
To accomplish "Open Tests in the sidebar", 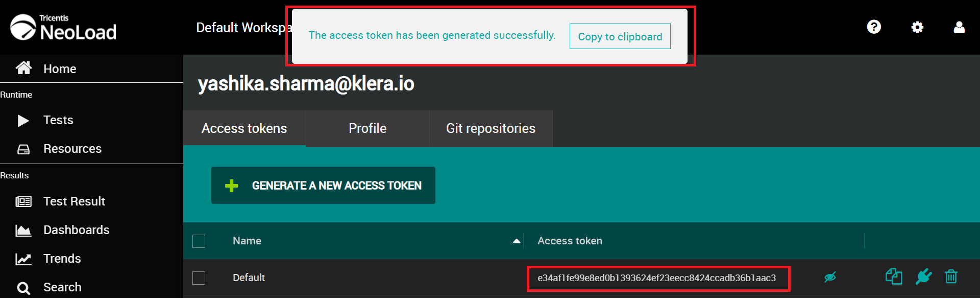I will pyautogui.click(x=58, y=120).
